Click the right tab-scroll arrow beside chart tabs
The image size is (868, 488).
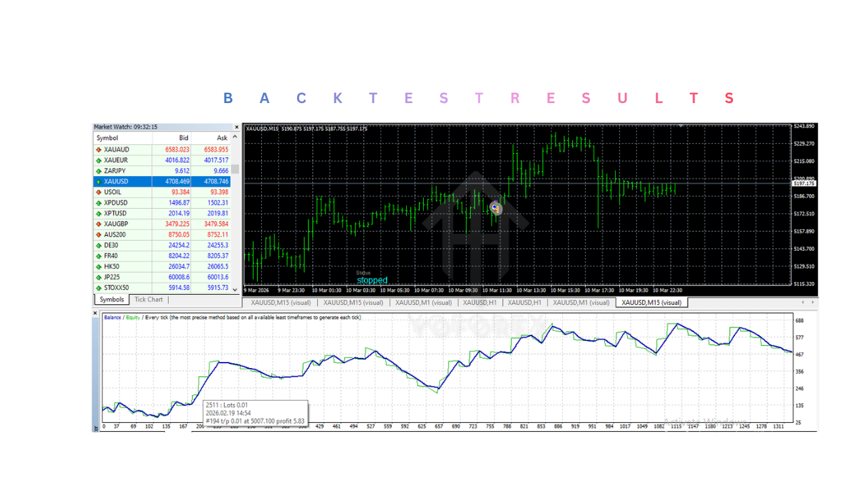(813, 303)
